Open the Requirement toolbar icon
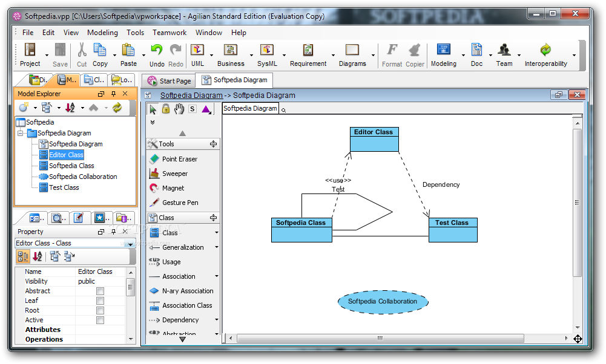This screenshot has width=606, height=364. tap(308, 50)
